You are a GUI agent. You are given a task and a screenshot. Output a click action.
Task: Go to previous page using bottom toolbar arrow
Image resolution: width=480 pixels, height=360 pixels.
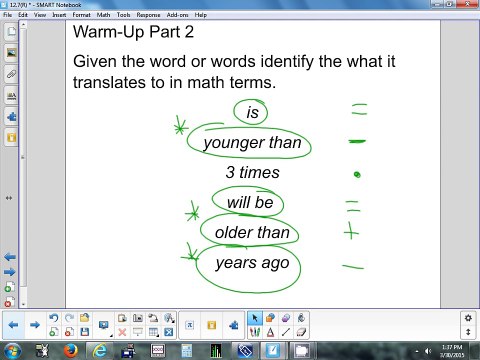click(x=13, y=325)
